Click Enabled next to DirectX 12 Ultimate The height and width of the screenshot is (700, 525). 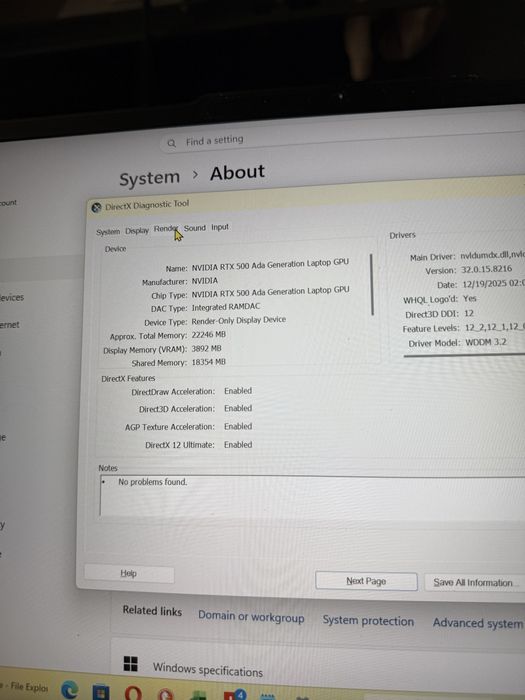coord(238,445)
